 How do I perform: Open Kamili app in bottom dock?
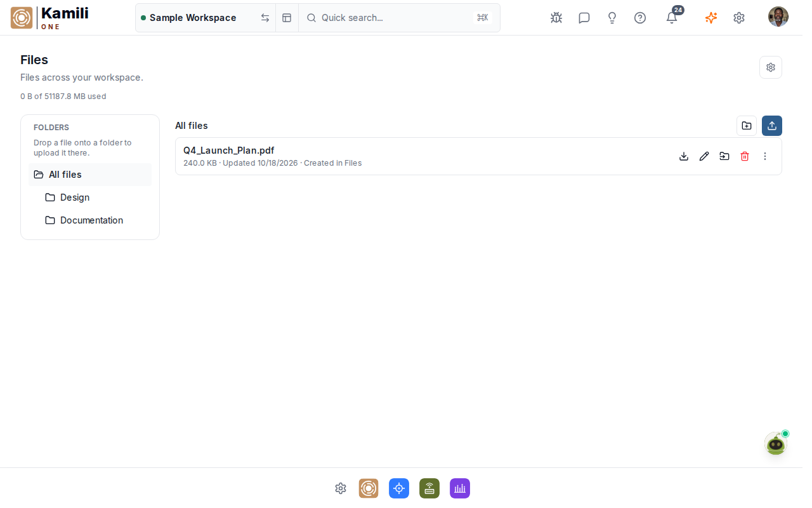point(369,488)
